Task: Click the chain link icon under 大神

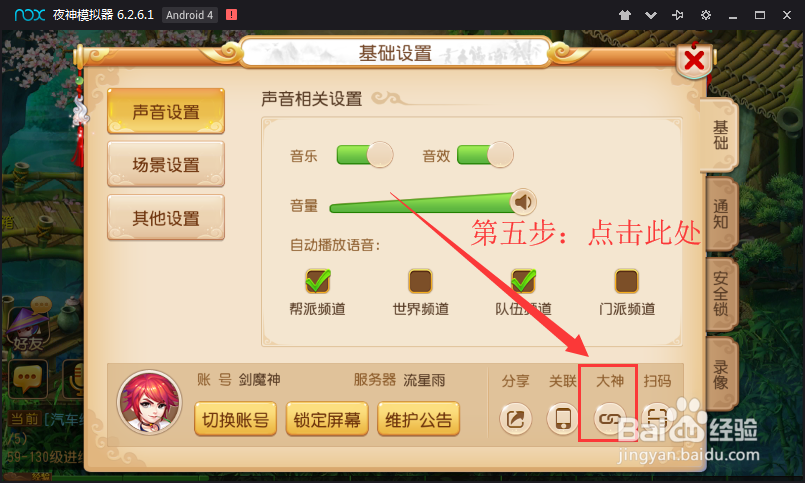Action: [609, 419]
